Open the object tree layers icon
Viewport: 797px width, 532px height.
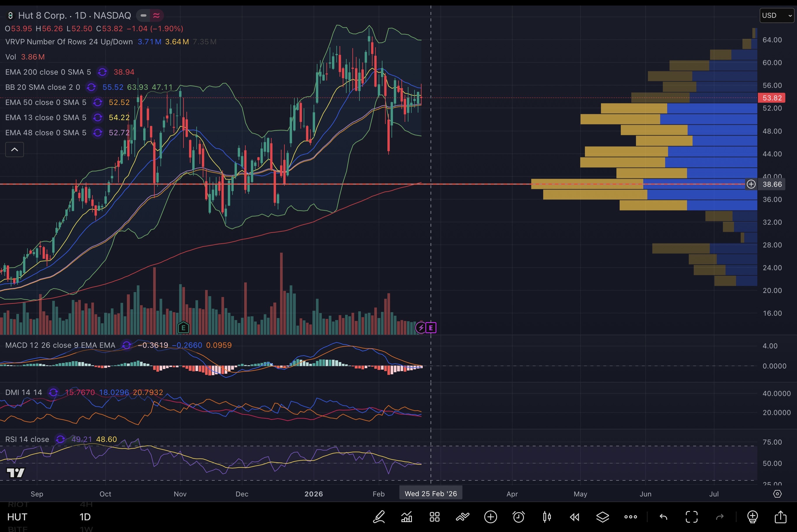pos(602,517)
